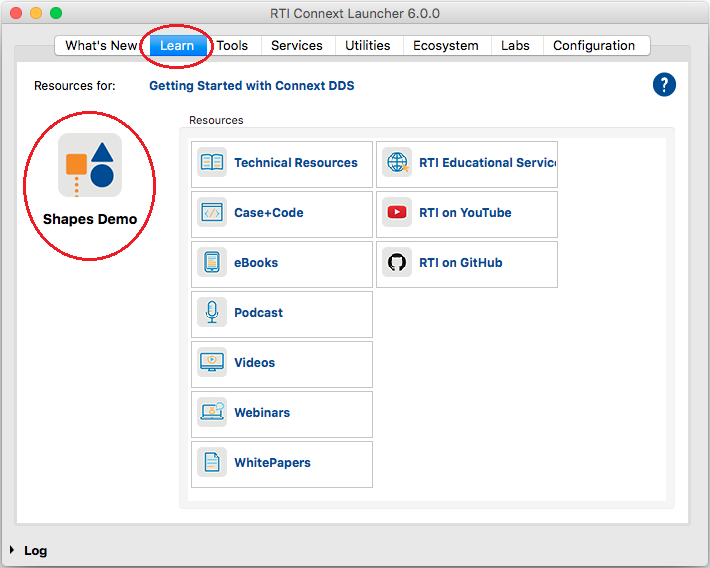710x568 pixels.
Task: Expand the Log panel disclosure triangle
Action: point(12,550)
